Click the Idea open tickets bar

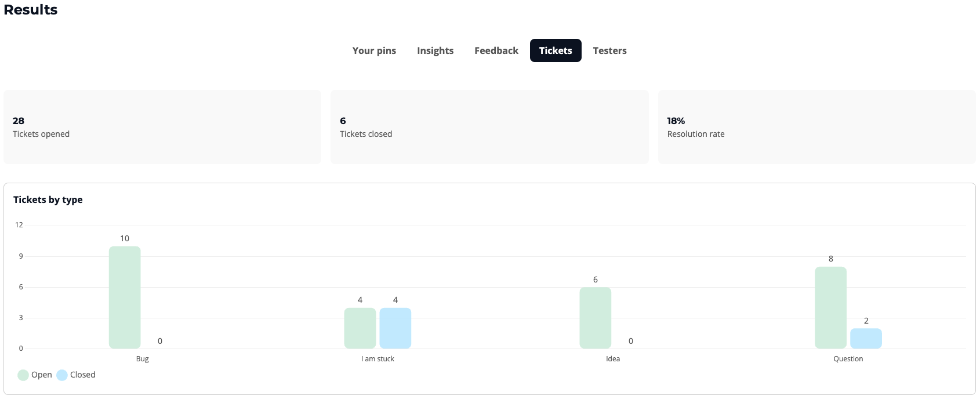[595, 318]
